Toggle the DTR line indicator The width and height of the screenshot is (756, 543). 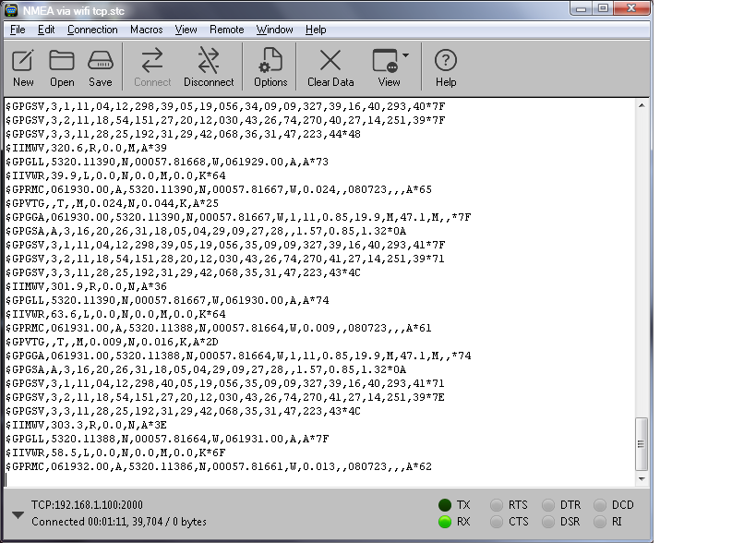coord(548,505)
